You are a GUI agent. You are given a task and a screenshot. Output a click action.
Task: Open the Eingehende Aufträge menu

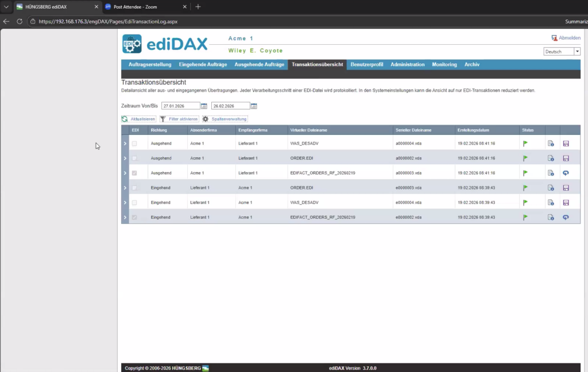[x=203, y=65]
